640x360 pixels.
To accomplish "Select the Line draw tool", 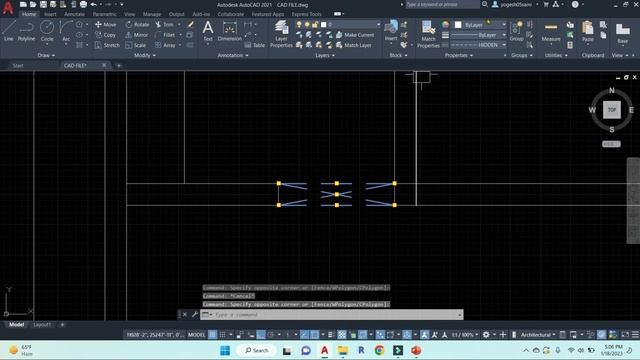I will point(9,31).
